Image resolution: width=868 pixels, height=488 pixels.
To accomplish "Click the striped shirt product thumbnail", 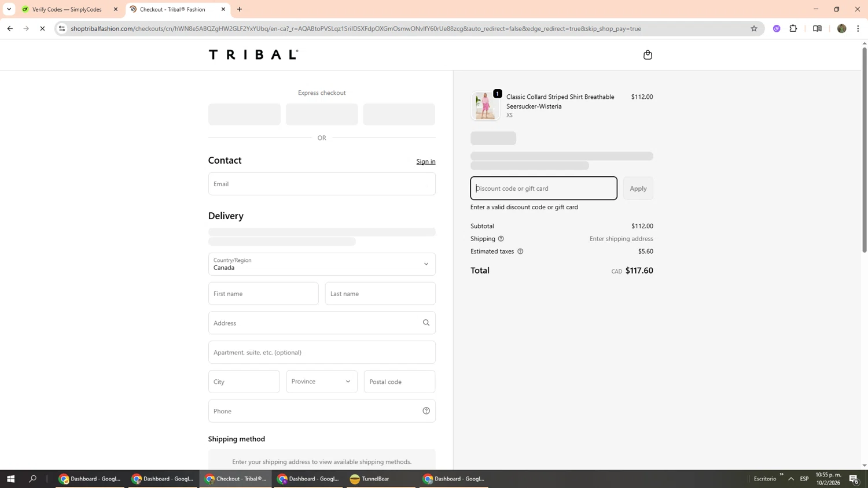I will (x=485, y=106).
